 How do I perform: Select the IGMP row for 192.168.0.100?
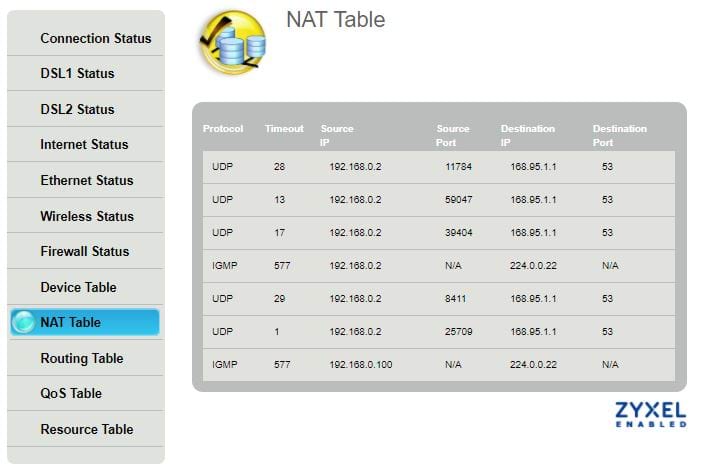pos(439,365)
